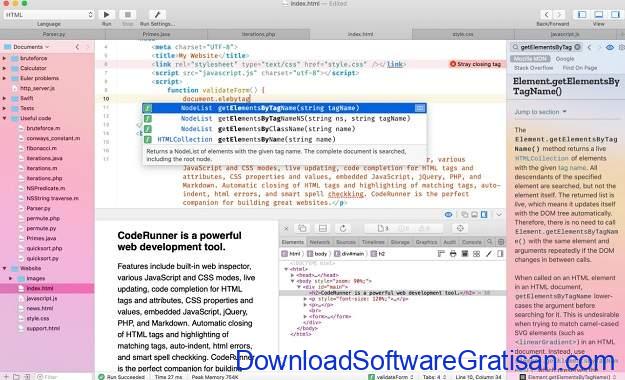Image resolution: width=625 pixels, height=380 pixels.
Task: Close the web inspector panel
Action: pos(286,228)
